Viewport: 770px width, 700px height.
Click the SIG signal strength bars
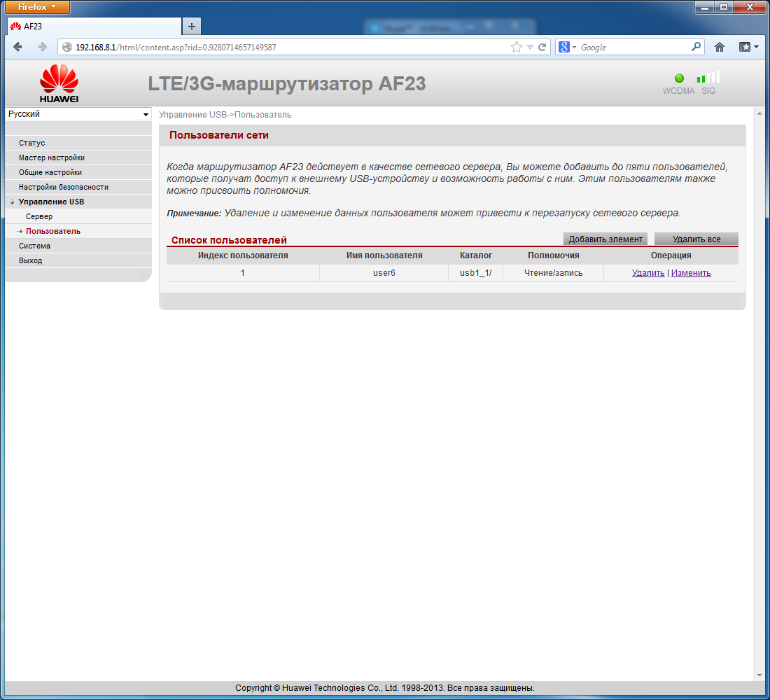[x=708, y=76]
